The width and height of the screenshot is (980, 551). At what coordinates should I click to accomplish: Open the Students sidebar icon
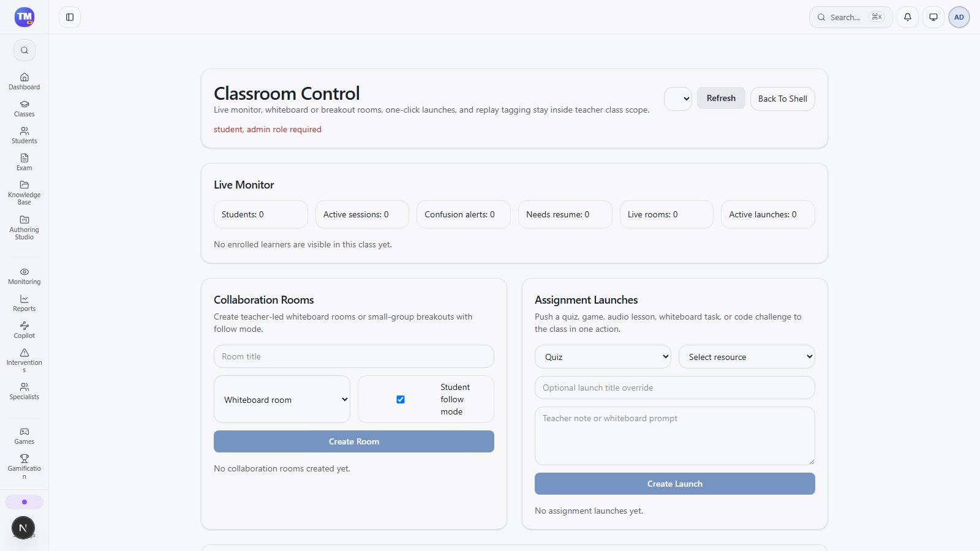pos(24,135)
